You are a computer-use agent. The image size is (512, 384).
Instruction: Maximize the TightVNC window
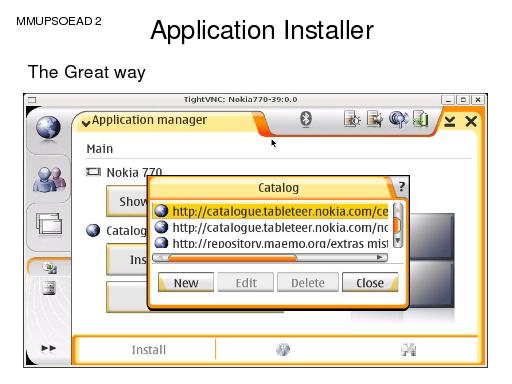(463, 100)
